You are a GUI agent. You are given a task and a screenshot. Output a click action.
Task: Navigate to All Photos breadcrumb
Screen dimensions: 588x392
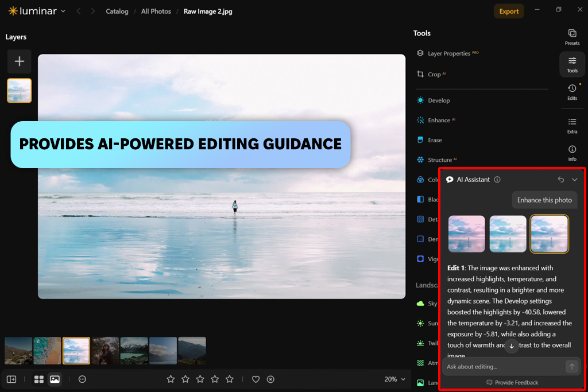pos(156,11)
